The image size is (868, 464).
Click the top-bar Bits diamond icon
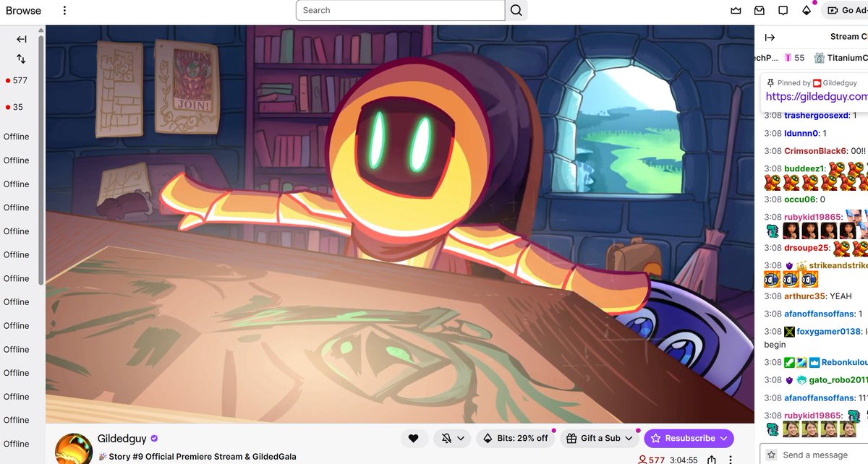pyautogui.click(x=807, y=11)
